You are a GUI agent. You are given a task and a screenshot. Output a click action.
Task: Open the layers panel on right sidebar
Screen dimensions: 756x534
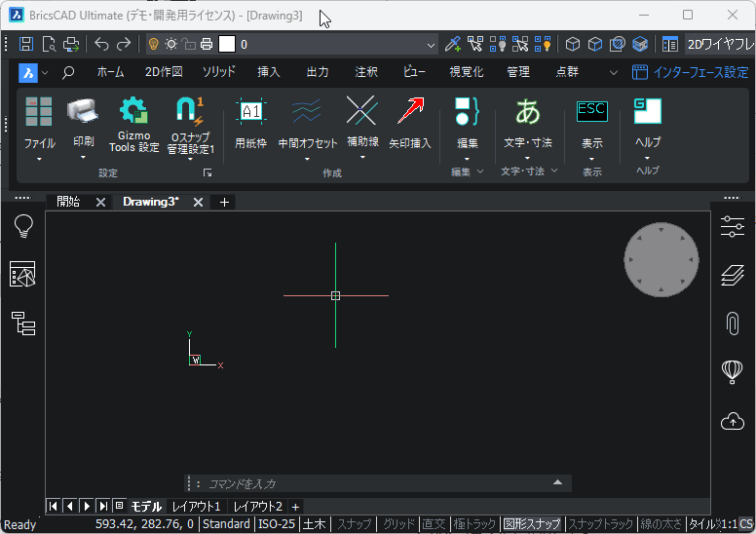coord(733,276)
